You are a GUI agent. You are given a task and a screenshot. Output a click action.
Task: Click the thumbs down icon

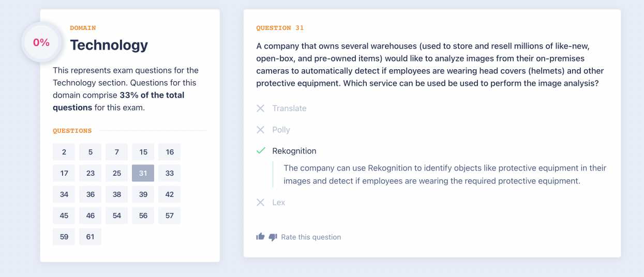pos(273,237)
